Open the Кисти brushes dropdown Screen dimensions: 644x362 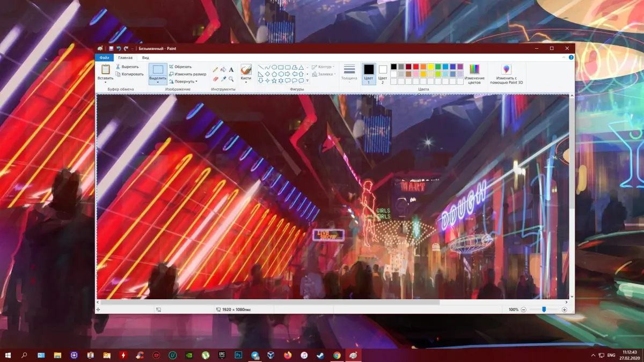point(246,82)
